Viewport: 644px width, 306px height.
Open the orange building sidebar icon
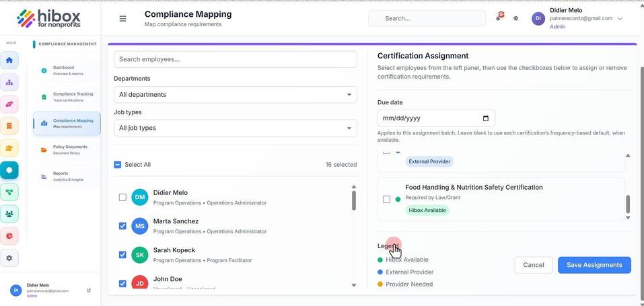point(9,126)
